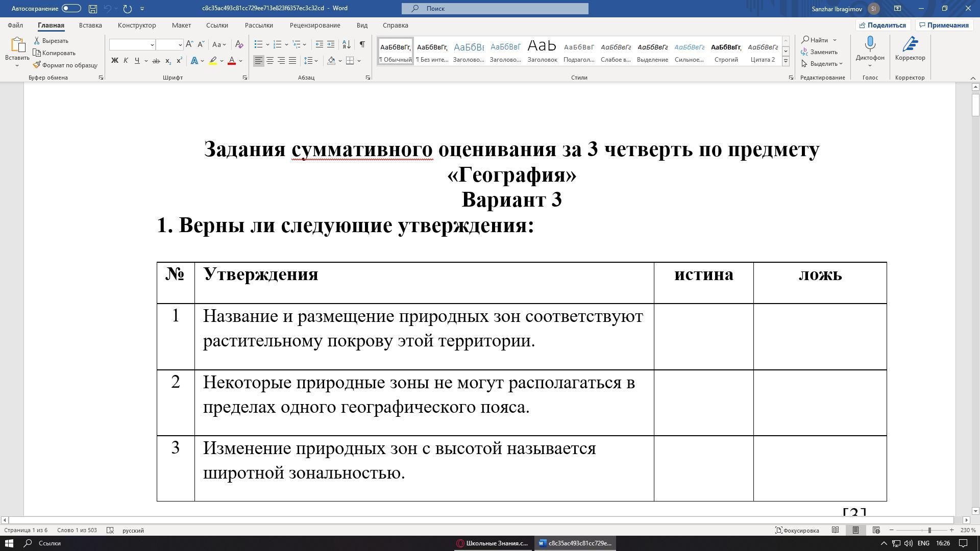The width and height of the screenshot is (980, 551).
Task: Click the show paragraph marks icon
Action: click(x=362, y=44)
